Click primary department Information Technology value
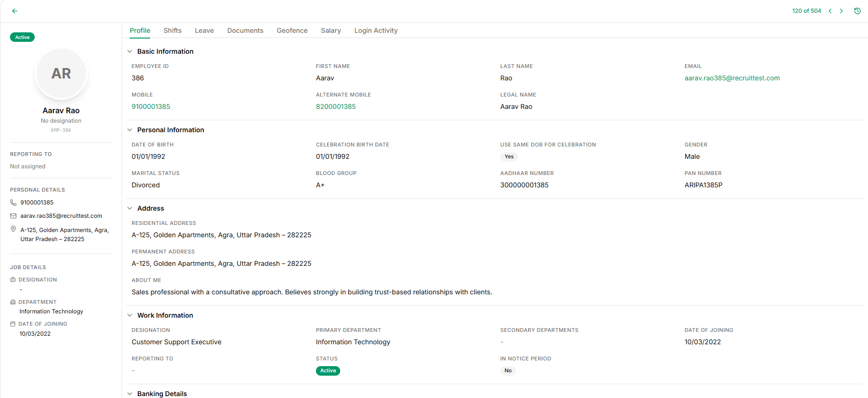 click(353, 342)
